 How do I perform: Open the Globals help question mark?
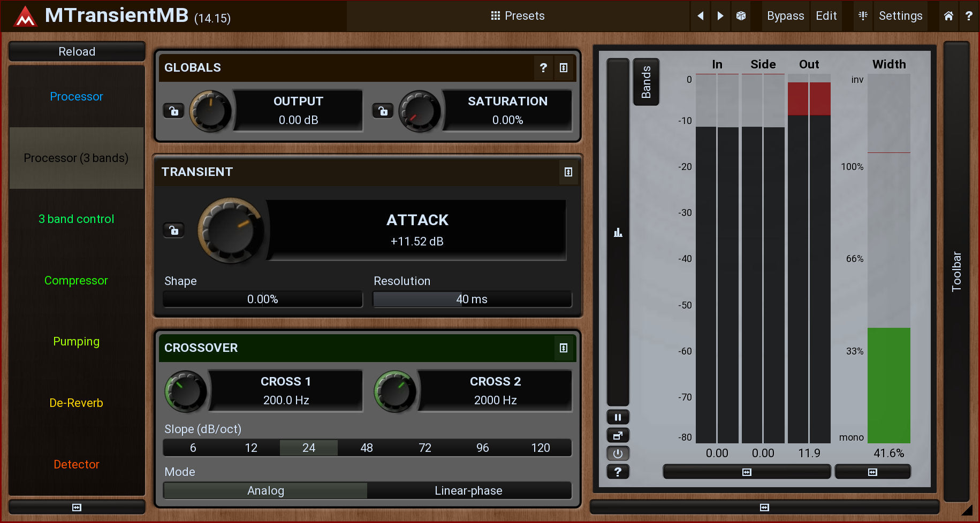543,68
